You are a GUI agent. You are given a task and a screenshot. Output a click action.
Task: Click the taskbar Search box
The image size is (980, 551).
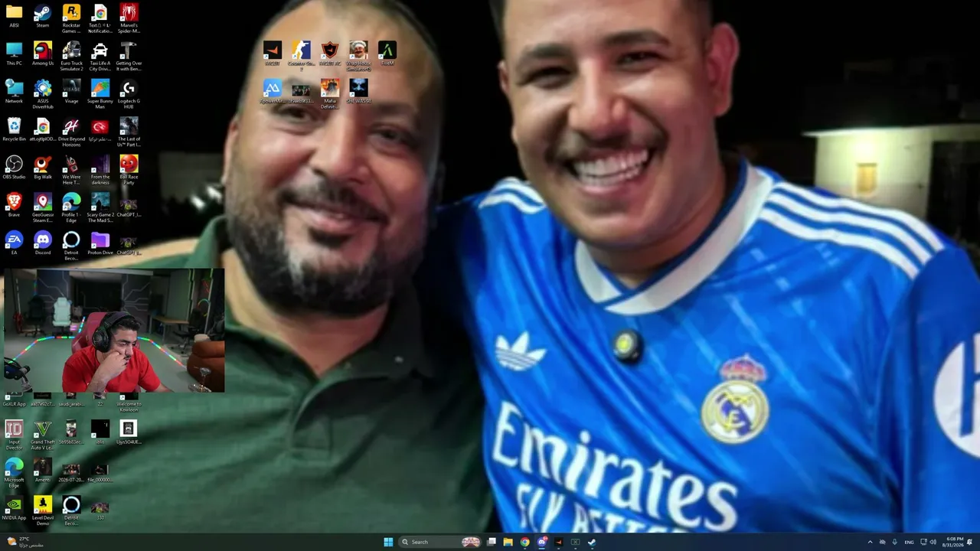click(440, 542)
